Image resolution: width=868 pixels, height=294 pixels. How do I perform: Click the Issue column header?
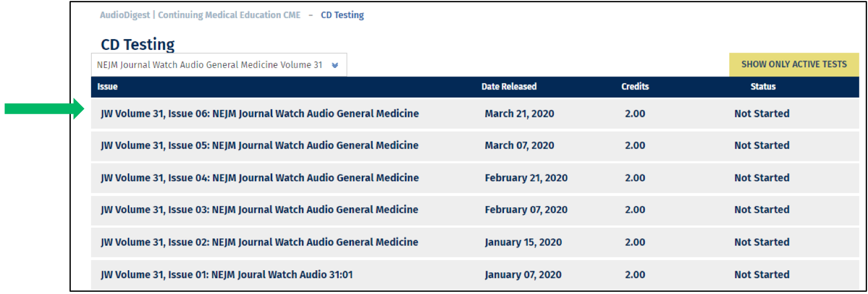107,87
